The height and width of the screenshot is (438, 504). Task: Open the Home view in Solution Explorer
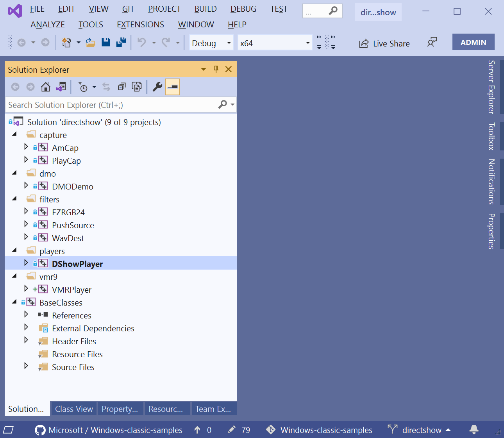click(x=45, y=87)
